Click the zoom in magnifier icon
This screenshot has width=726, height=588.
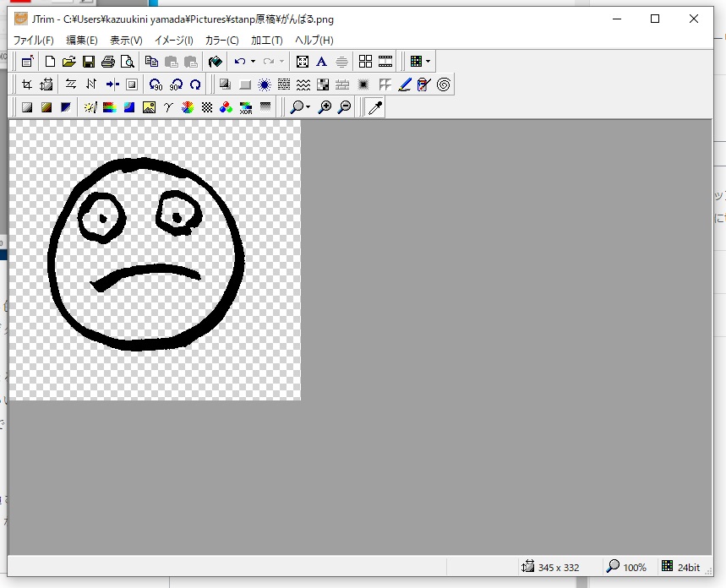click(325, 107)
